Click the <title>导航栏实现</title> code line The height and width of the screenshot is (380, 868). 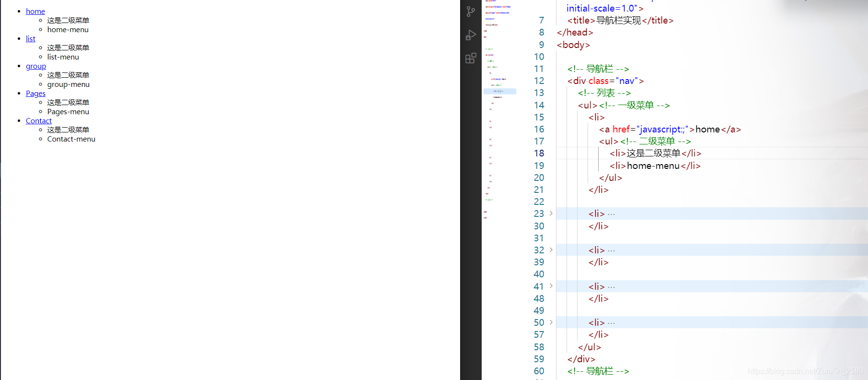620,21
